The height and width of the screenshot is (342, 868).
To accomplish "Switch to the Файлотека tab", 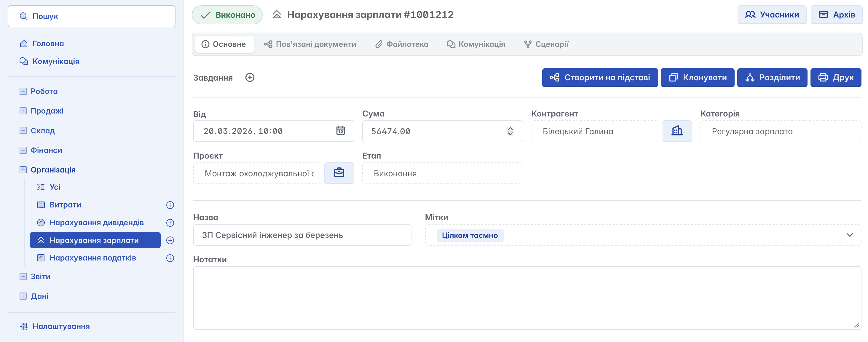I will click(402, 44).
